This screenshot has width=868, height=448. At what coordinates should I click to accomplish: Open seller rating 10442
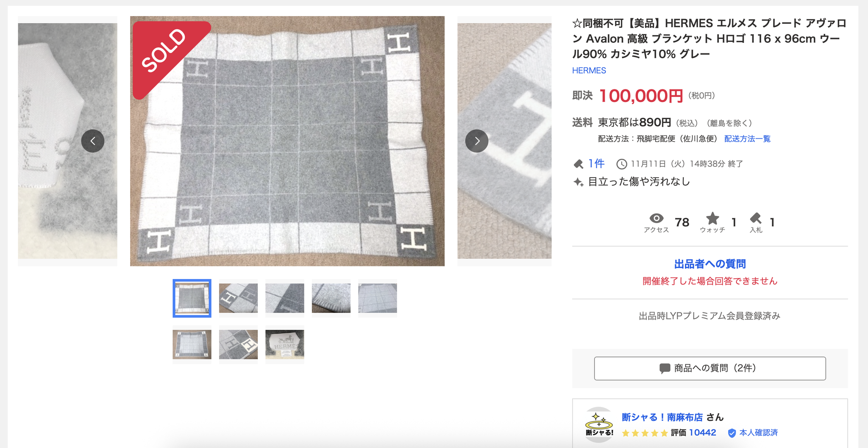click(702, 433)
